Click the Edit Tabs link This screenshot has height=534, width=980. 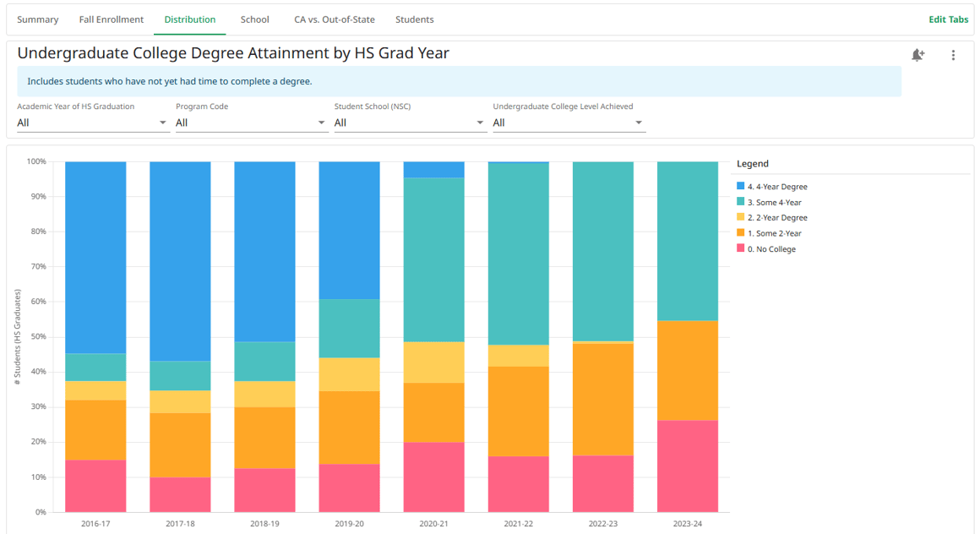(x=948, y=19)
